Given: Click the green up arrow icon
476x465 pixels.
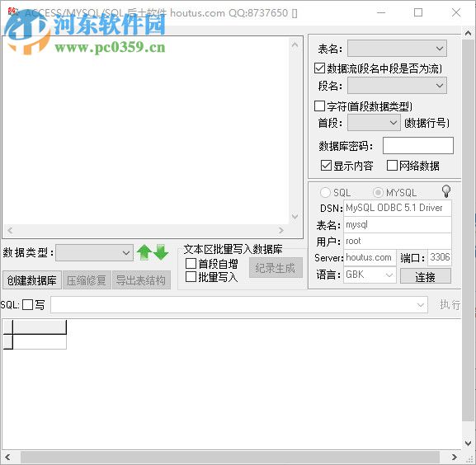Looking at the screenshot, I should [144, 252].
